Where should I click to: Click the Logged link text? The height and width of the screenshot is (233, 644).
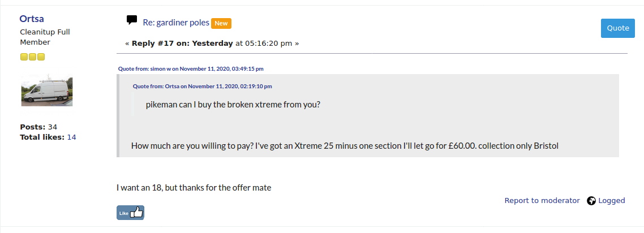point(612,201)
